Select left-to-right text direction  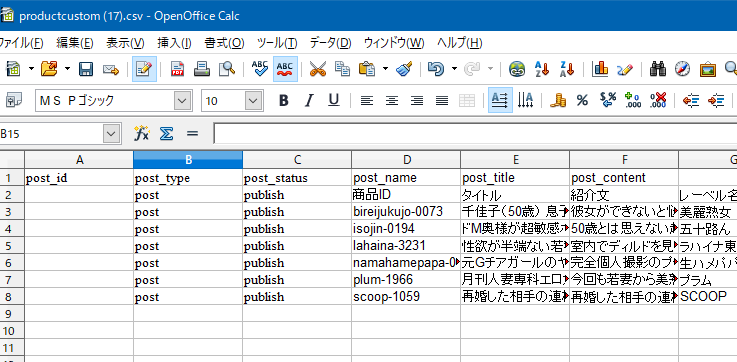[x=500, y=100]
